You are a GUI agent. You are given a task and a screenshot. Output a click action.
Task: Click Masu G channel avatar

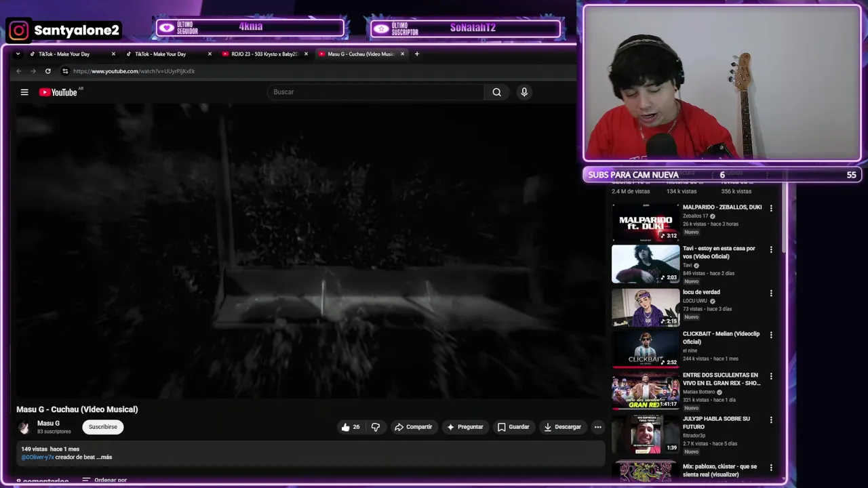24,427
